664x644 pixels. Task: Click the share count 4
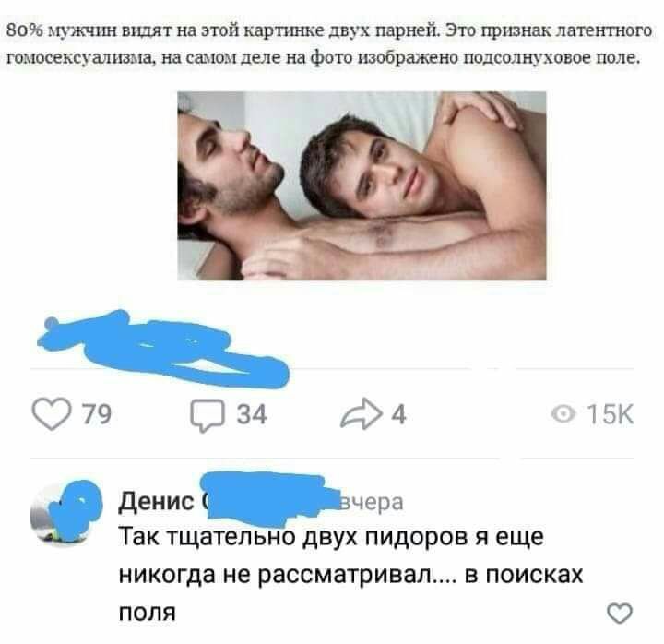click(398, 414)
